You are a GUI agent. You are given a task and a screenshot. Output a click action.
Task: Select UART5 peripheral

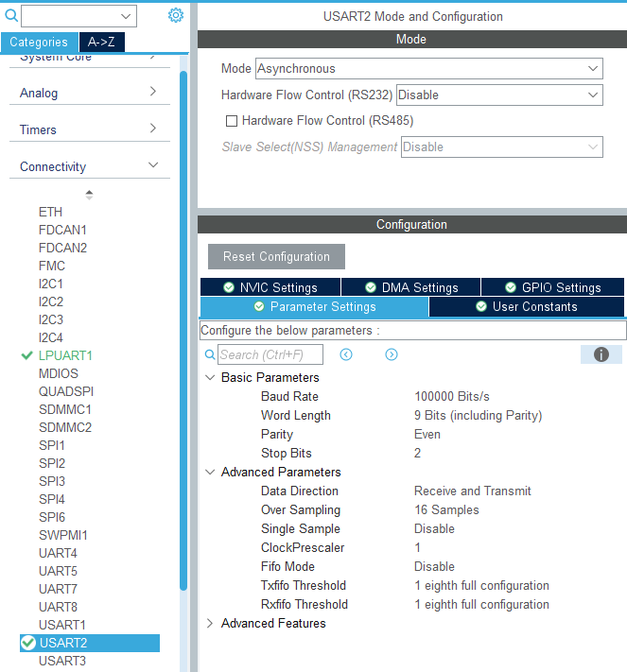pos(58,571)
